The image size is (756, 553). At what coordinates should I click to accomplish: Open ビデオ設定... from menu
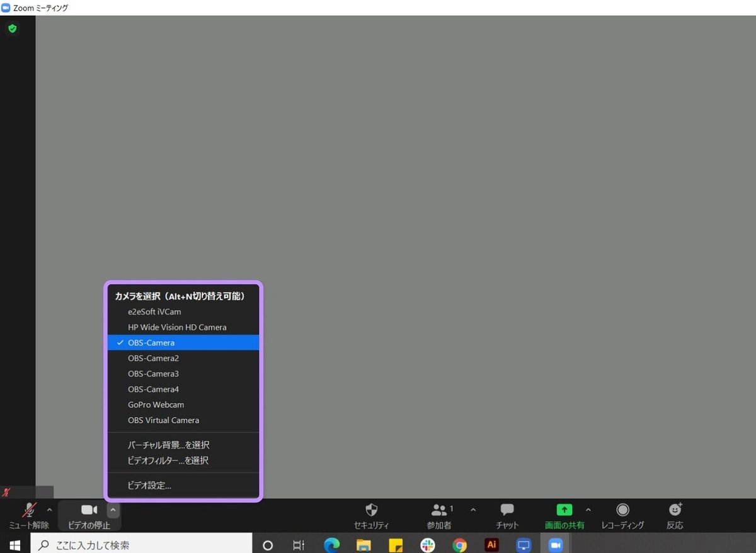tap(183, 486)
